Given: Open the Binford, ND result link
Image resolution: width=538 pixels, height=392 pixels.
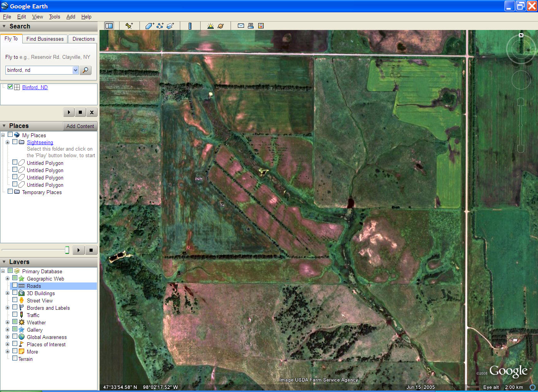Looking at the screenshot, I should (35, 87).
